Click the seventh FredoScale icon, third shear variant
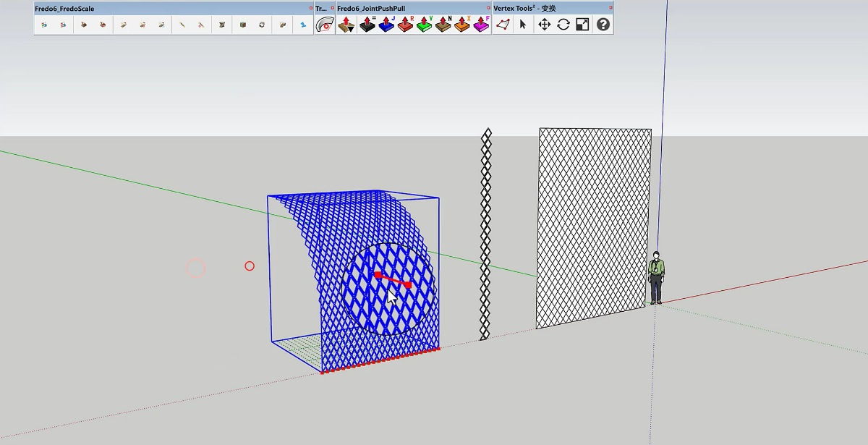868x445 pixels. click(x=162, y=25)
